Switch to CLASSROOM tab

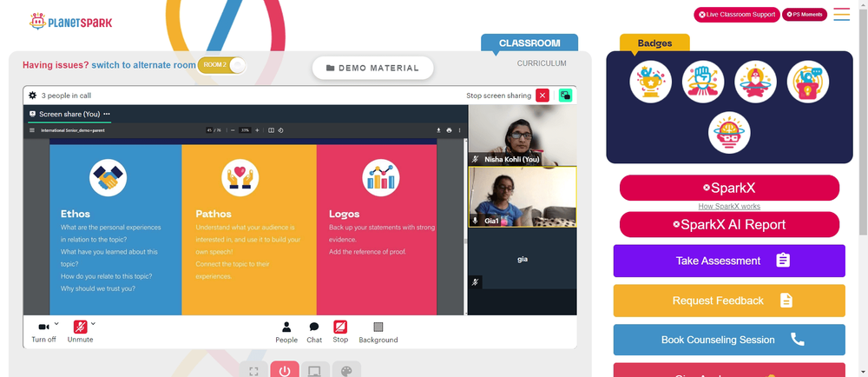[529, 43]
